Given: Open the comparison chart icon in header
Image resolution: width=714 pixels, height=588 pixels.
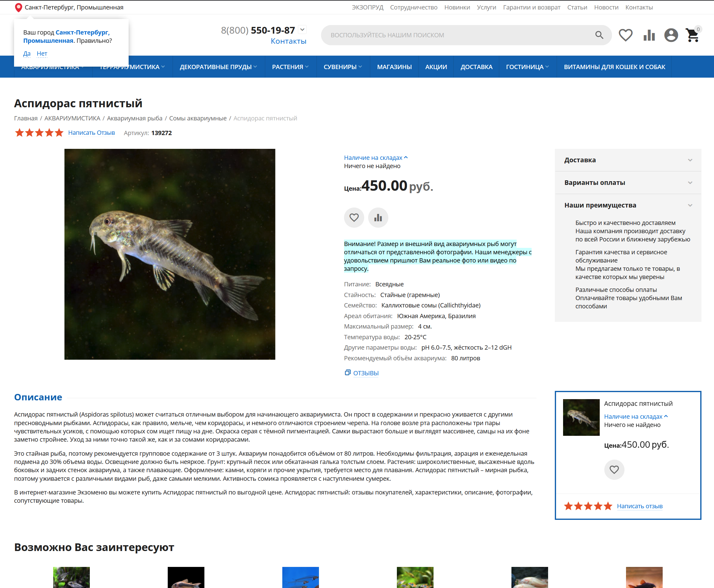Looking at the screenshot, I should (x=649, y=35).
